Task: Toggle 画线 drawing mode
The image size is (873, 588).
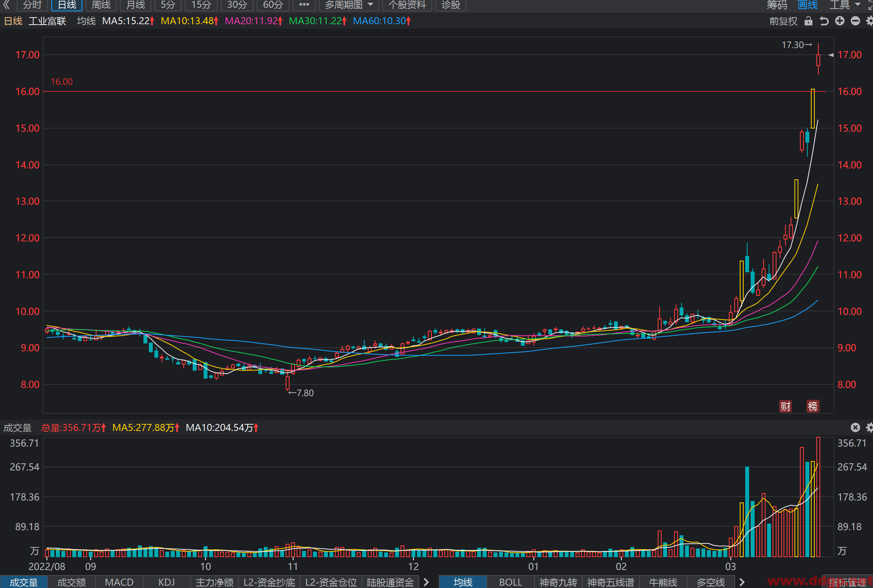Action: pyautogui.click(x=808, y=5)
